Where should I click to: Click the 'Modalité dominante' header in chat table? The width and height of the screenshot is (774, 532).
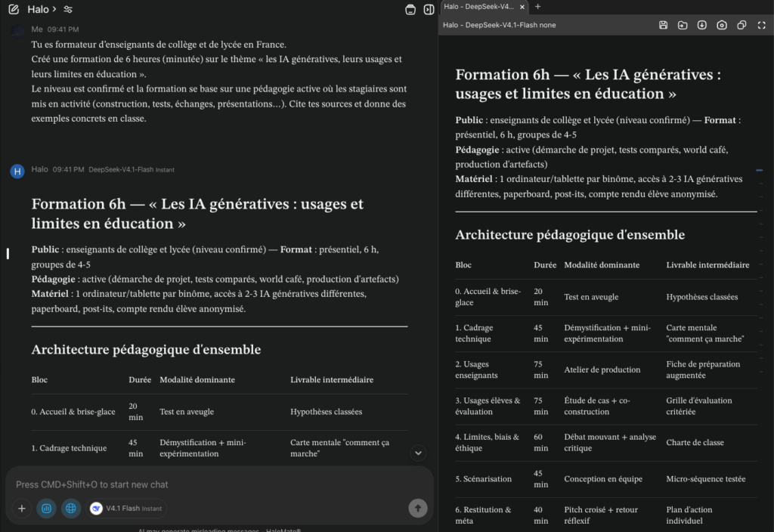(197, 380)
